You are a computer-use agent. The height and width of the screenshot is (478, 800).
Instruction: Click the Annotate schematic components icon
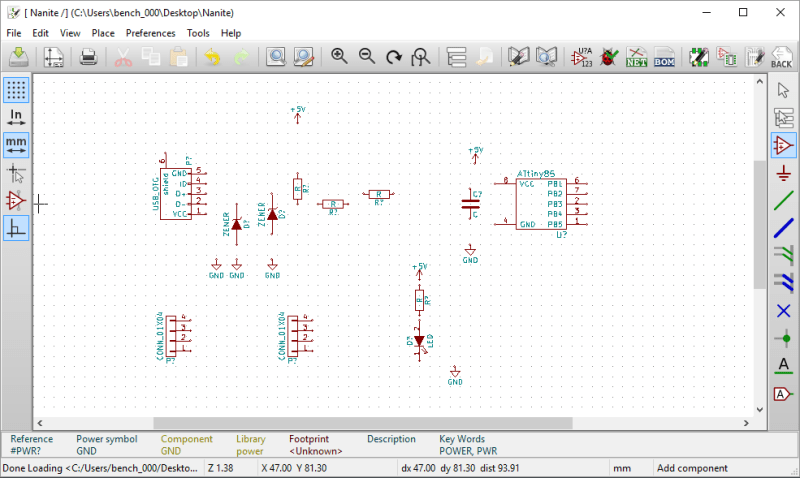583,57
